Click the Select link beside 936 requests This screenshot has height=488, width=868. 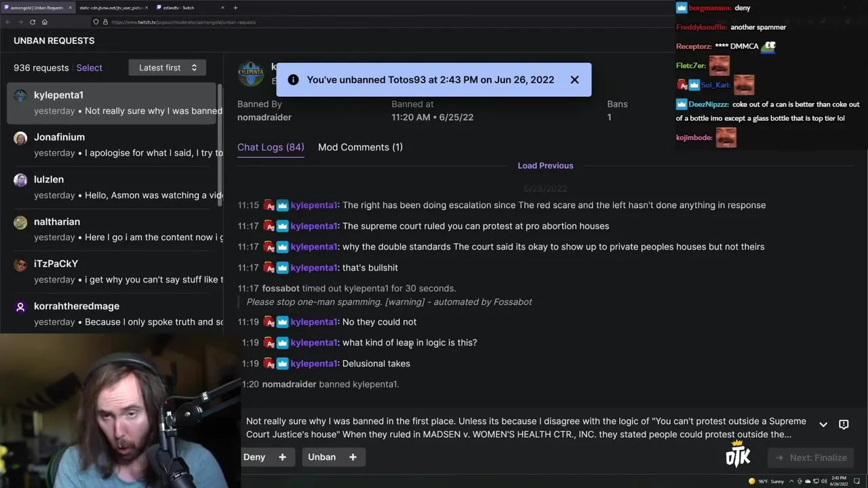(x=89, y=68)
